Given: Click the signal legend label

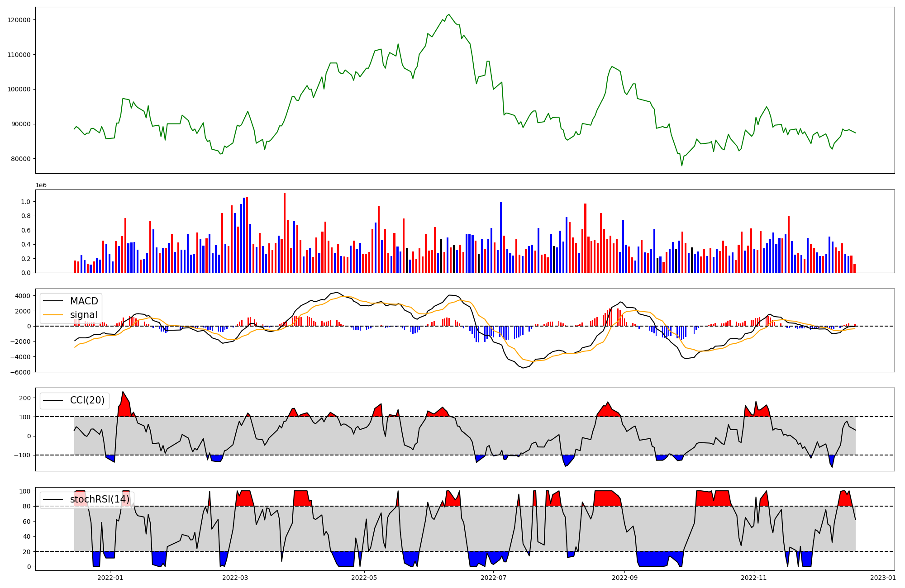Looking at the screenshot, I should click(x=84, y=315).
